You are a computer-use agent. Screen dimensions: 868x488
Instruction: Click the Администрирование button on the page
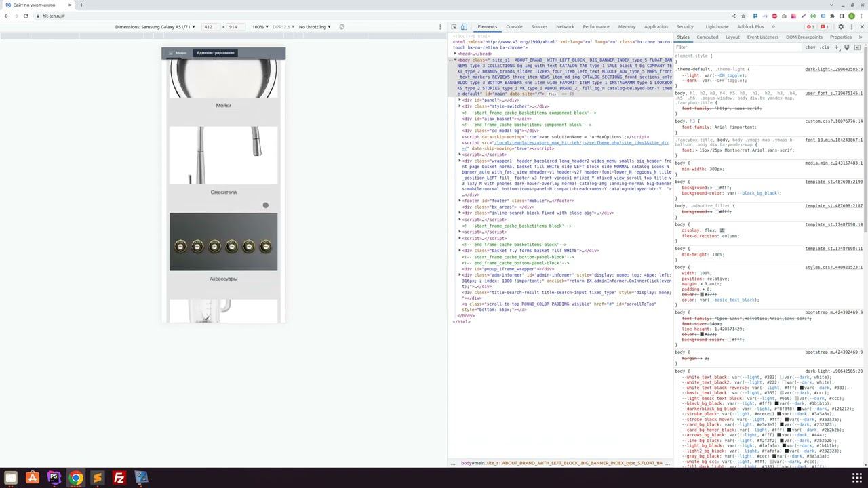216,53
